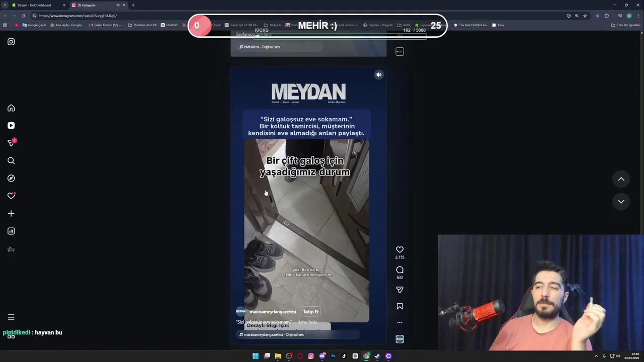Open browser zoom magnifier control

pos(577,16)
